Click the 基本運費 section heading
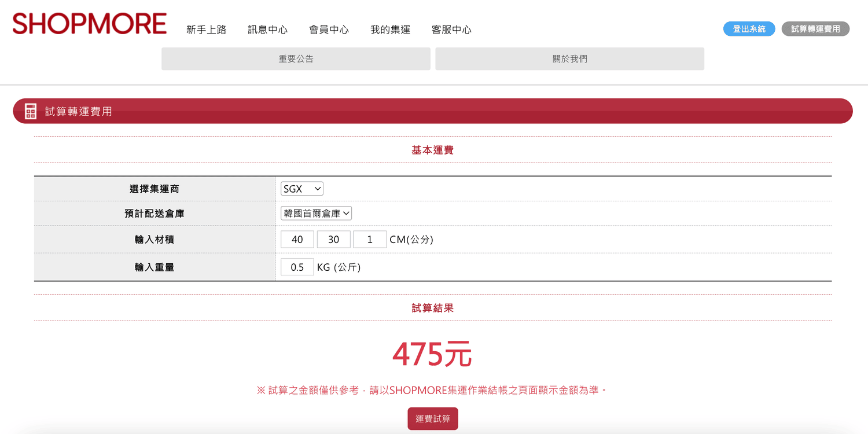The image size is (868, 434). [x=433, y=150]
